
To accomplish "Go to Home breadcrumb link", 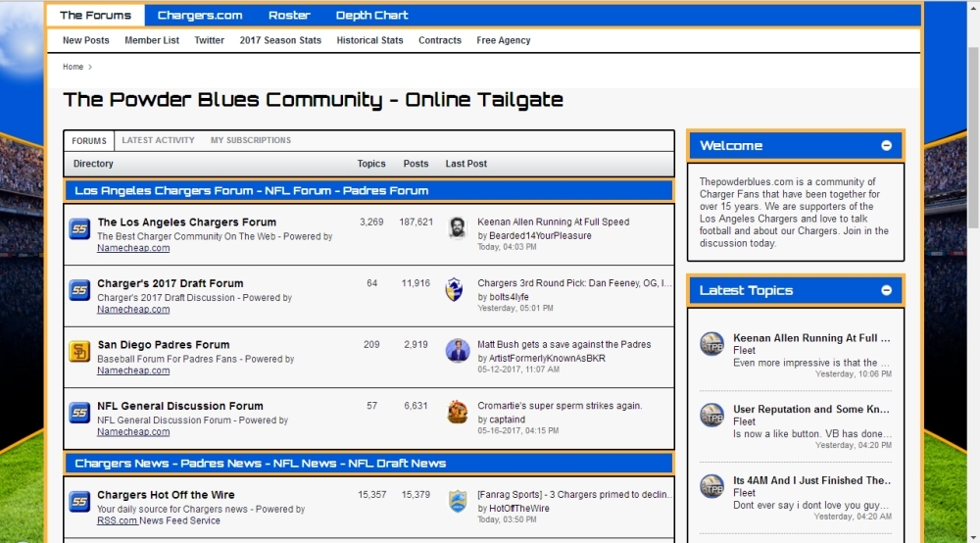I will coord(73,67).
